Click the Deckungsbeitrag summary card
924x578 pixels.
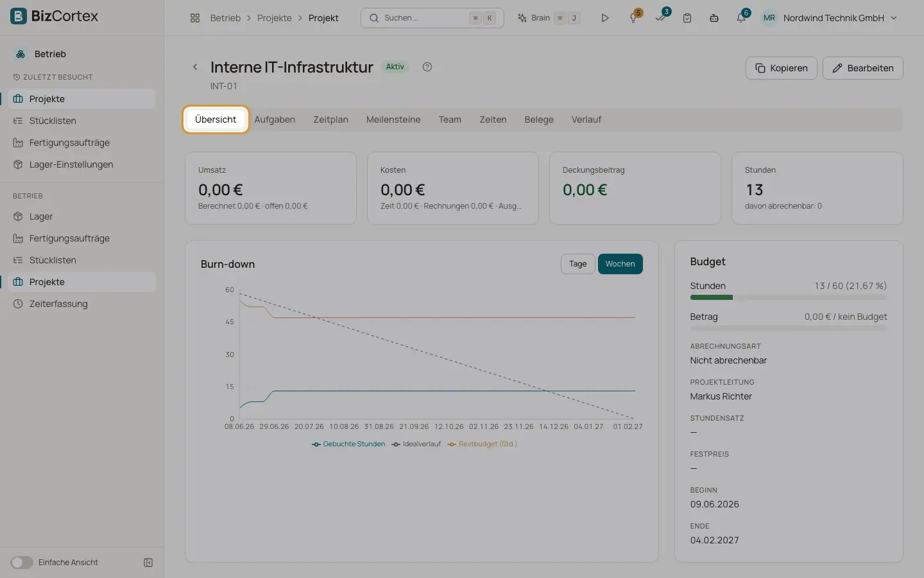point(635,188)
